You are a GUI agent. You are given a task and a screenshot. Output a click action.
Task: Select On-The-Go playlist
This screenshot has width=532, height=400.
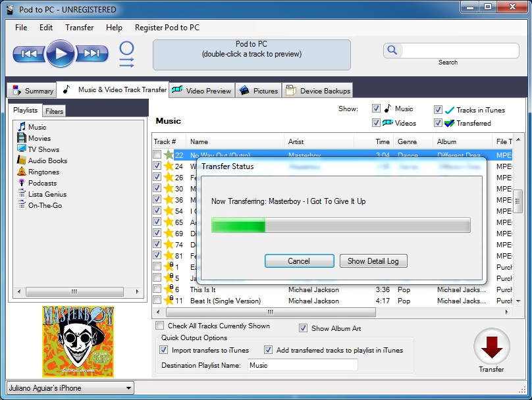[x=40, y=205]
